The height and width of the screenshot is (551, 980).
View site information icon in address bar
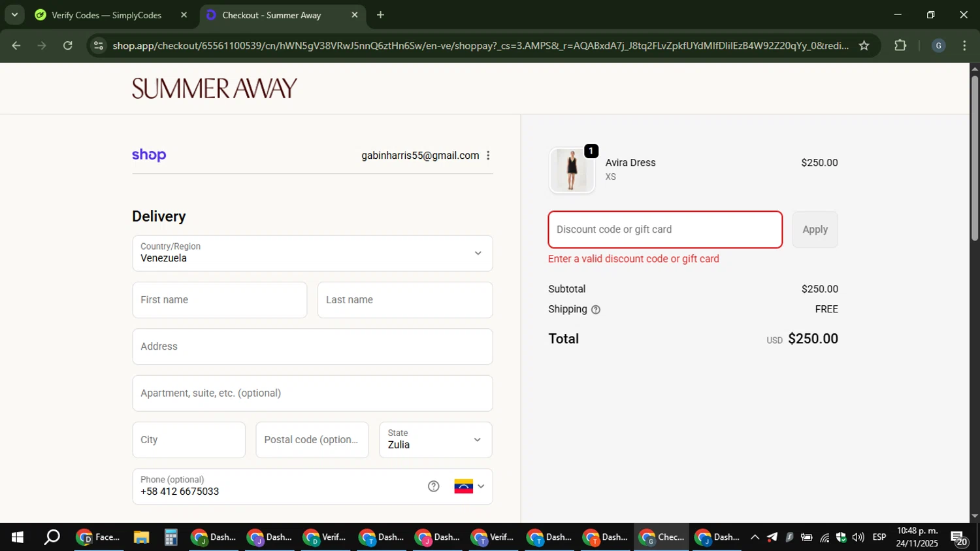pyautogui.click(x=99, y=46)
